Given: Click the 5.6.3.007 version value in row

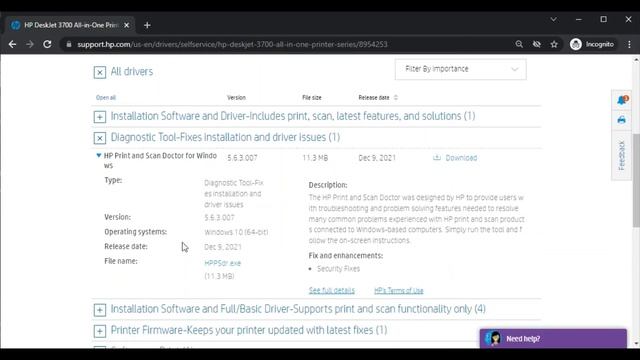Looking at the screenshot, I should coord(242,158).
